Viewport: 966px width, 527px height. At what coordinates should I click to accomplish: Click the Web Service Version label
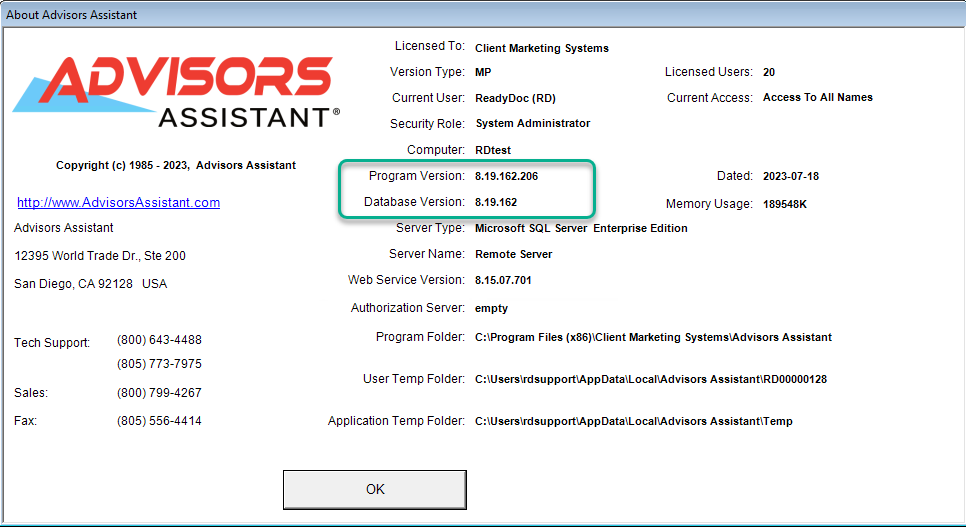point(406,280)
